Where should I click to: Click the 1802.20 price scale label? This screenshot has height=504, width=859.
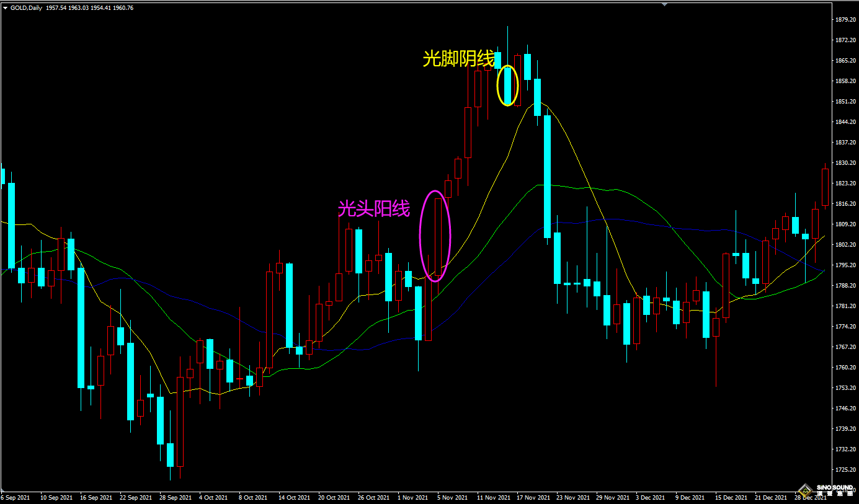coord(846,245)
